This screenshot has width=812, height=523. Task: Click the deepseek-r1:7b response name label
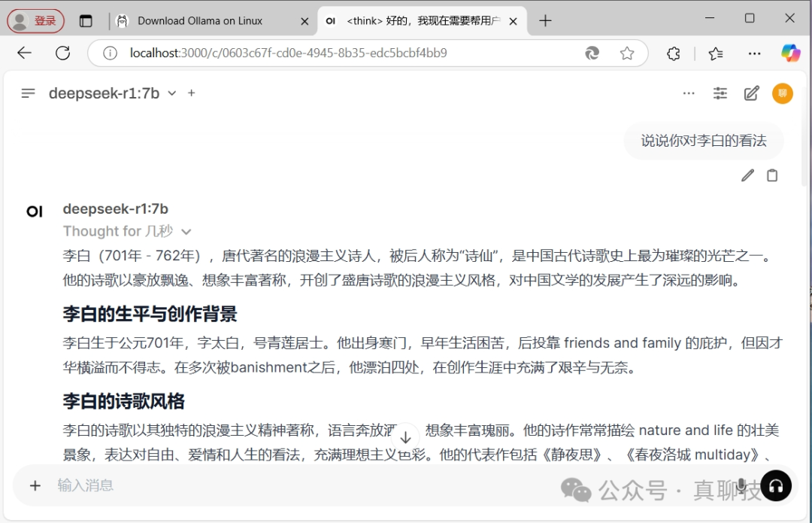pyautogui.click(x=116, y=209)
